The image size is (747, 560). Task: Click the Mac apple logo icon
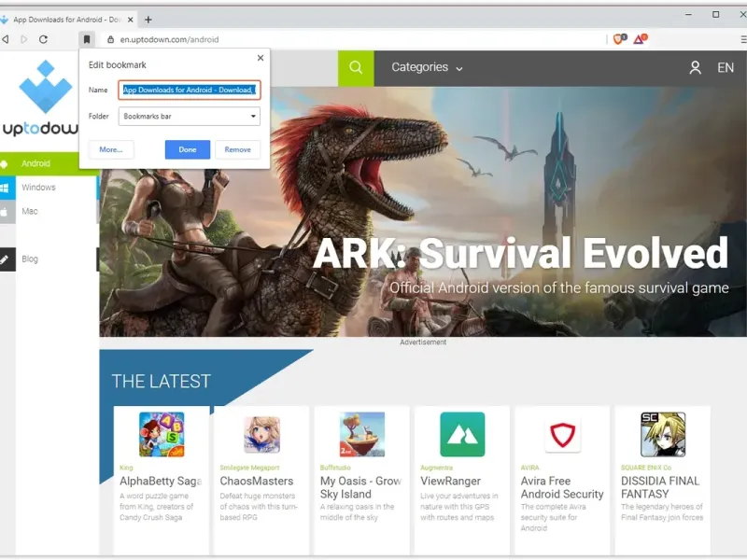click(5, 212)
